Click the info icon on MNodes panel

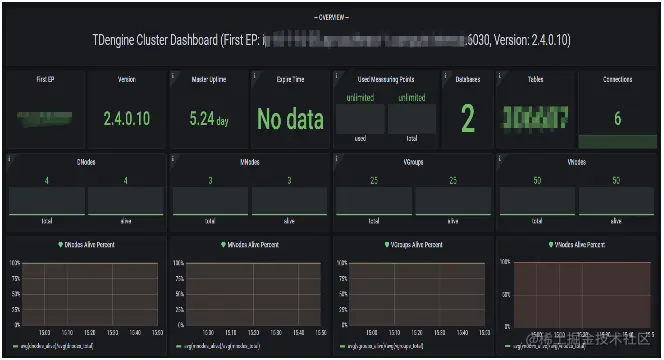tap(173, 158)
